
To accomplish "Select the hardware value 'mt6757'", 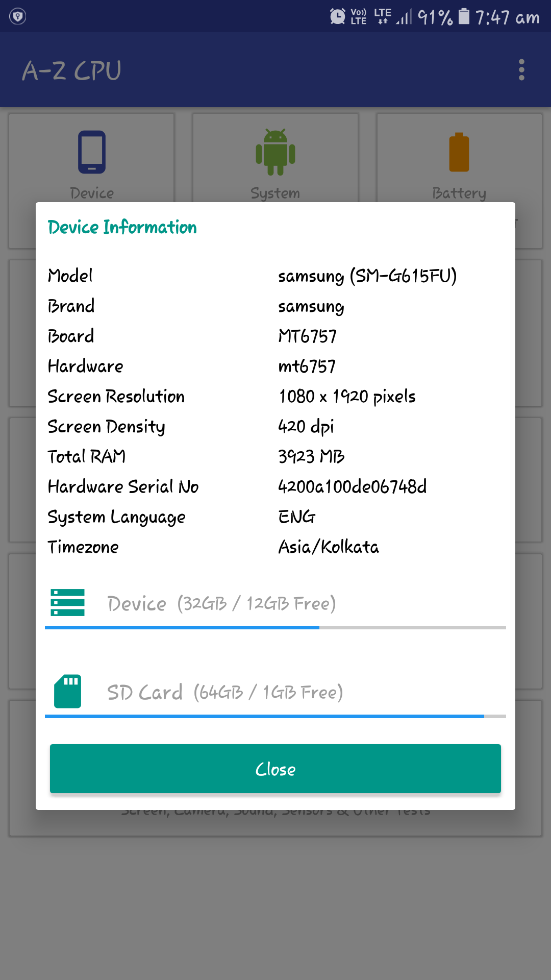I will (x=307, y=366).
